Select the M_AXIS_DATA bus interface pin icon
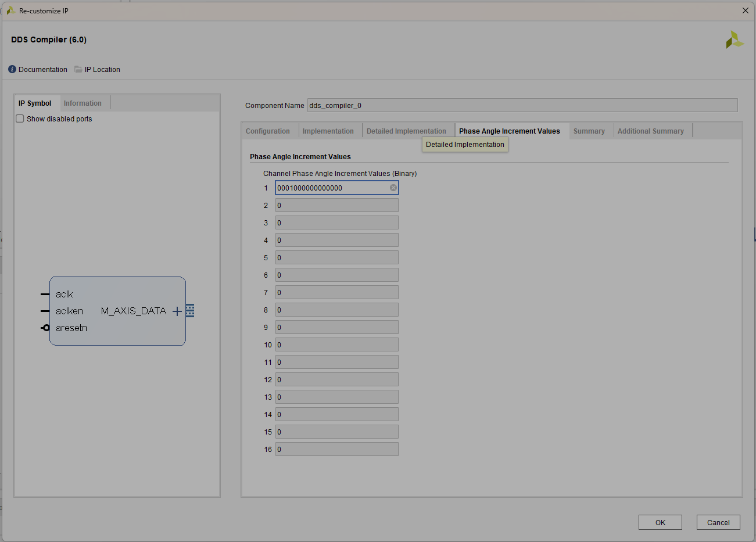Screen dimensions: 756x542 (x=190, y=311)
